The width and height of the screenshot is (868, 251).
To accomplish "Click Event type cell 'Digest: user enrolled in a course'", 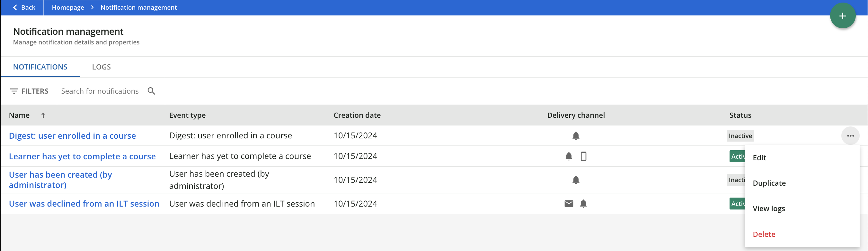I will (230, 135).
